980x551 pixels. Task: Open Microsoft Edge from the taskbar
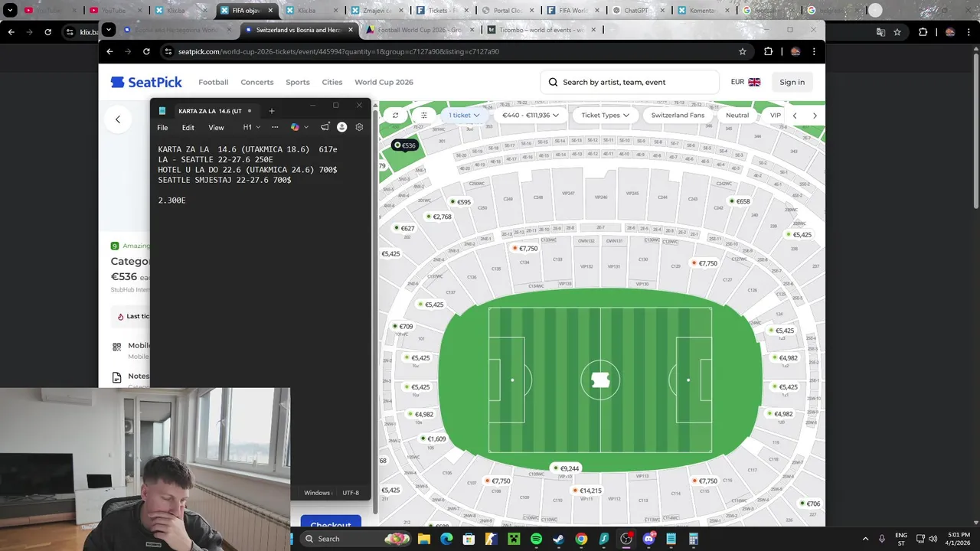446,539
